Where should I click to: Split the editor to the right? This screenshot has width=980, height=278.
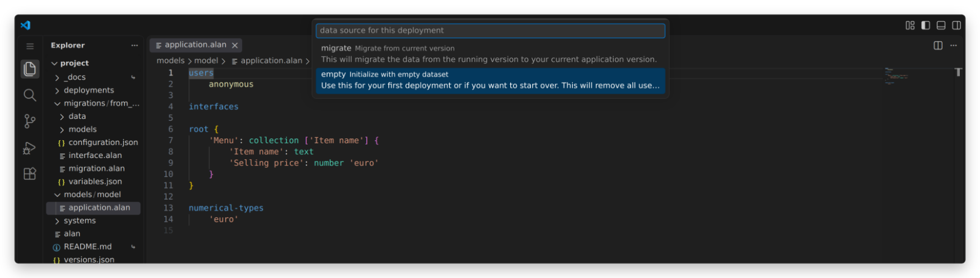938,45
